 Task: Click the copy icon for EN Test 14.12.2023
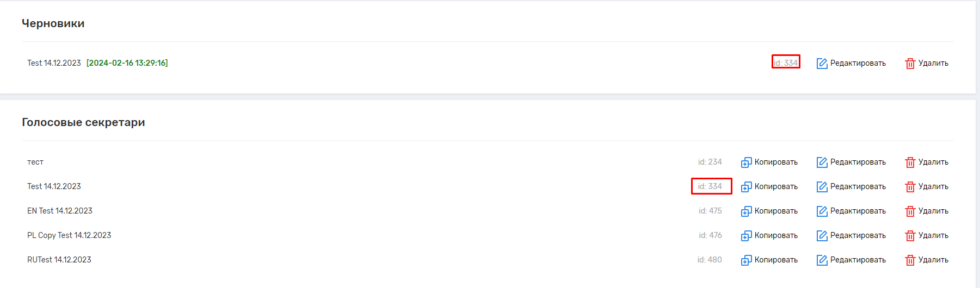point(746,211)
